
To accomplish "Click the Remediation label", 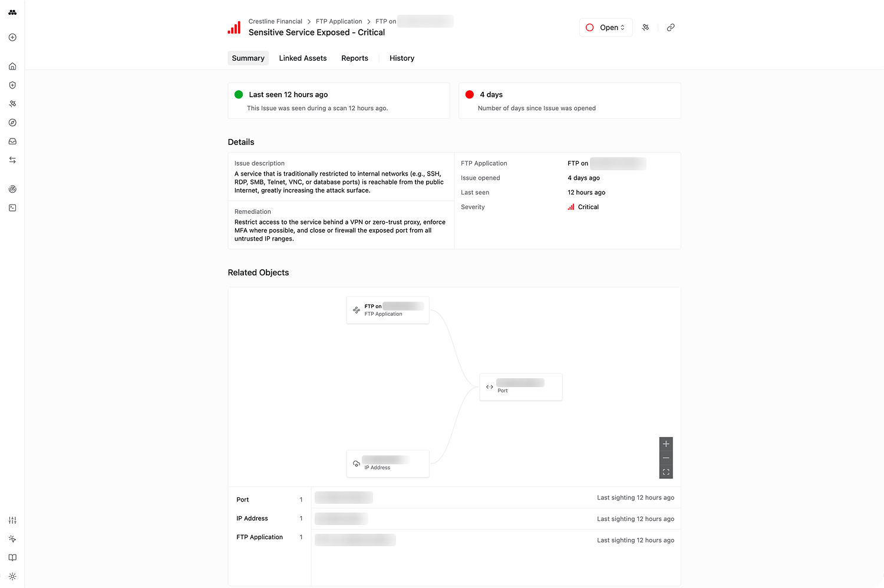I will [253, 212].
